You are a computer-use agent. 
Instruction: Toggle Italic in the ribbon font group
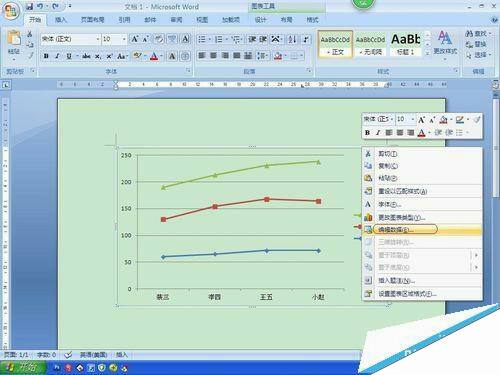[x=57, y=56]
